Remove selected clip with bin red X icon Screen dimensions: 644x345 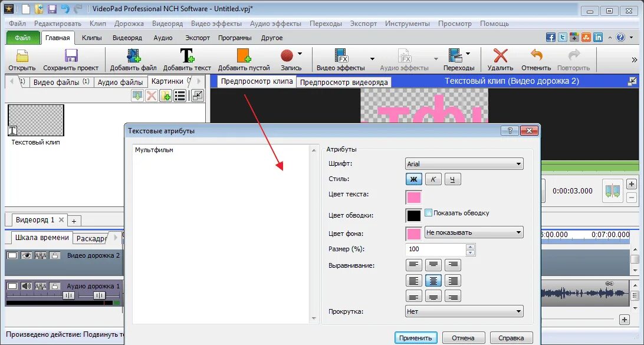point(152,96)
